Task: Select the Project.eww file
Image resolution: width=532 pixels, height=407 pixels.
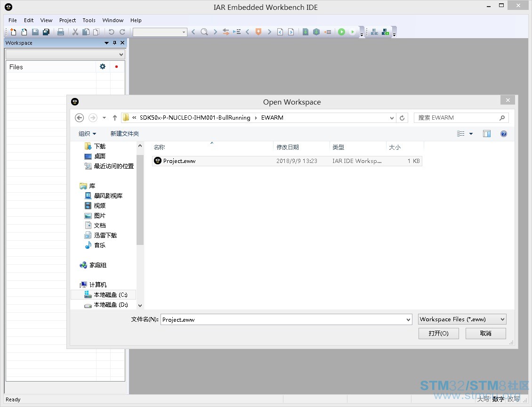Action: pos(287,161)
